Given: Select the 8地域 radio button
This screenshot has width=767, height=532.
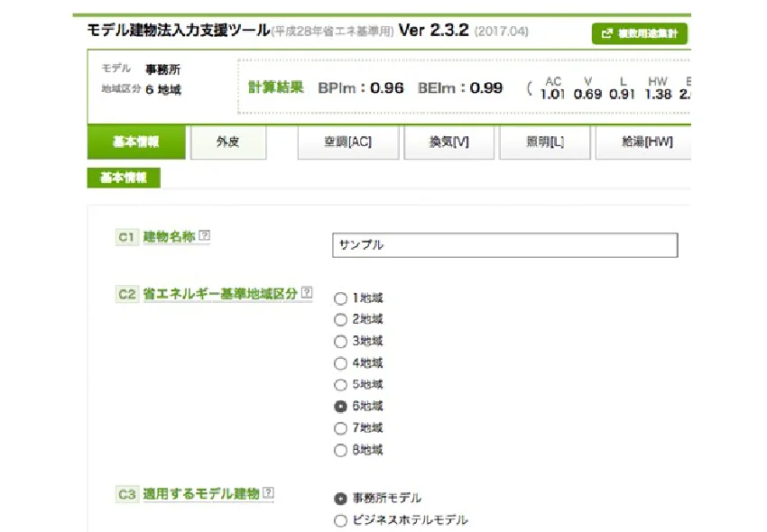Looking at the screenshot, I should coord(340,450).
